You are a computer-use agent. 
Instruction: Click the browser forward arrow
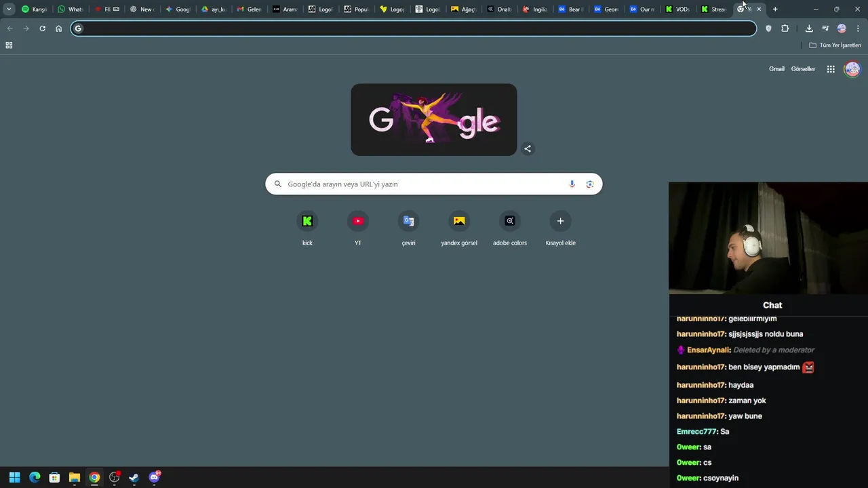[x=26, y=28]
